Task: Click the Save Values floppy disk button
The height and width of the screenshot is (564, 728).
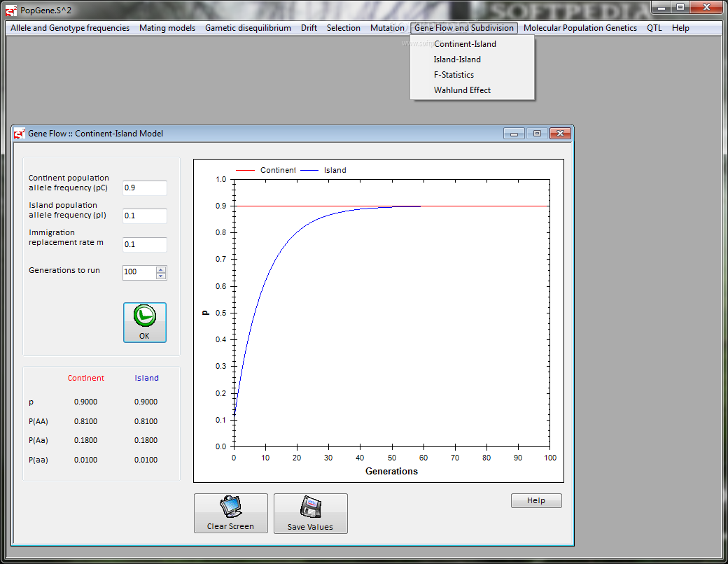Action: pos(311,514)
